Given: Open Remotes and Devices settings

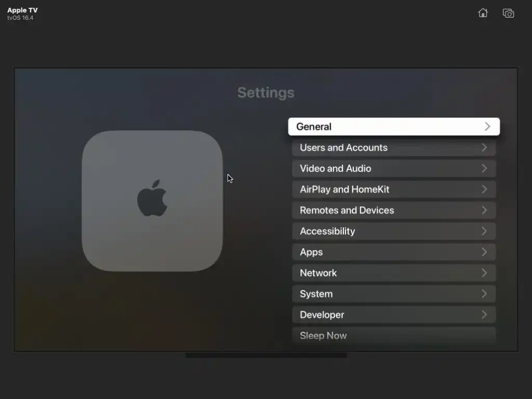Looking at the screenshot, I should [x=394, y=210].
